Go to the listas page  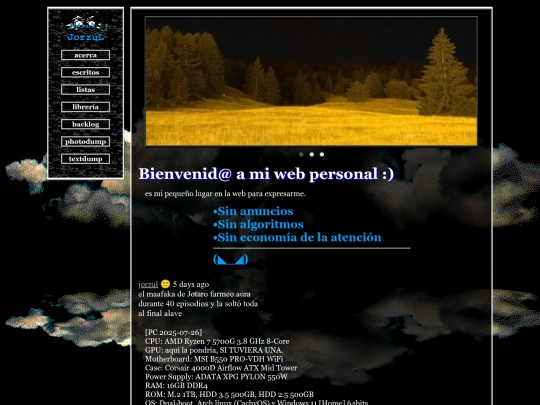click(x=85, y=90)
